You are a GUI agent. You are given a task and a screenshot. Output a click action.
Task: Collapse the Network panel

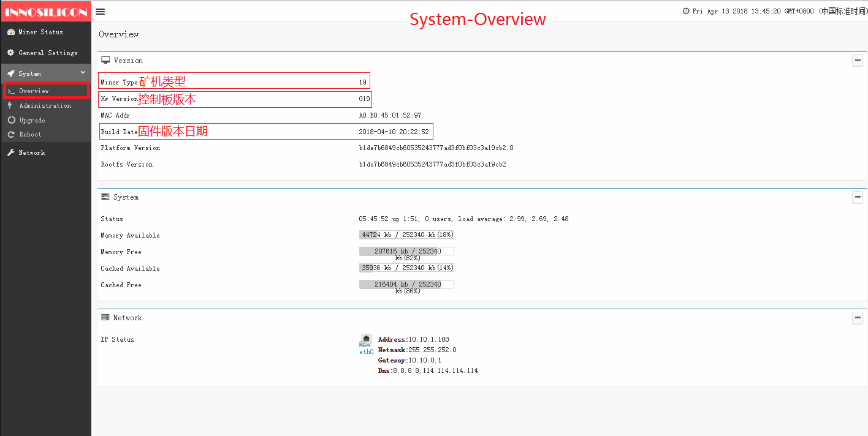[858, 318]
